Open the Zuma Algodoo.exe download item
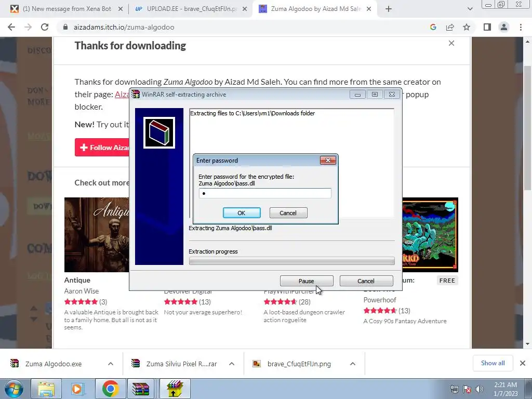Image resolution: width=532 pixels, height=399 pixels. [x=54, y=364]
